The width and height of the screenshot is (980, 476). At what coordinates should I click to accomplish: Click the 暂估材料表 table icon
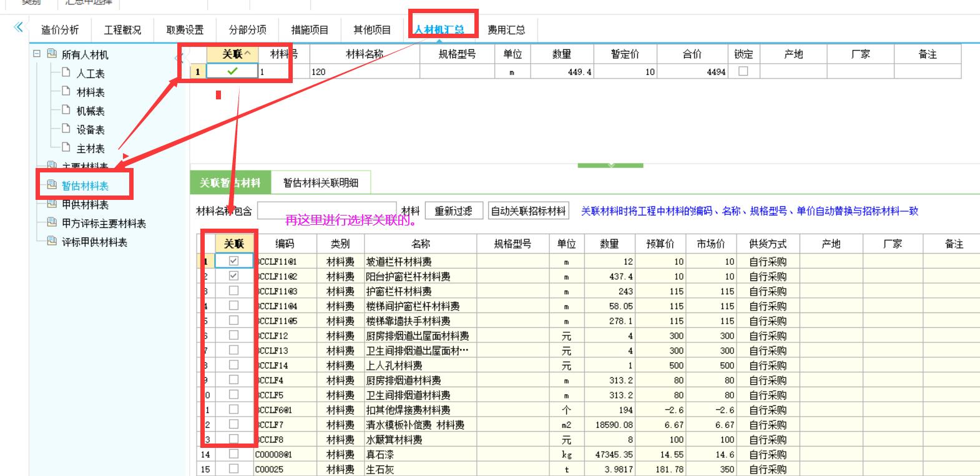pos(52,185)
